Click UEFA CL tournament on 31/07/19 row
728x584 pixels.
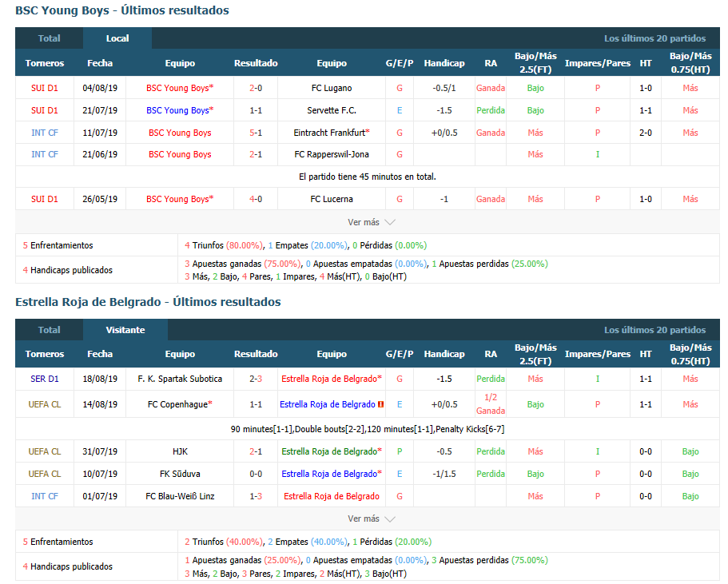point(45,451)
